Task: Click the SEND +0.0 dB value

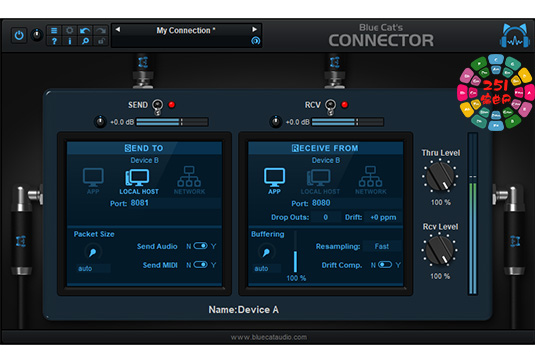Action: pyautogui.click(x=122, y=122)
